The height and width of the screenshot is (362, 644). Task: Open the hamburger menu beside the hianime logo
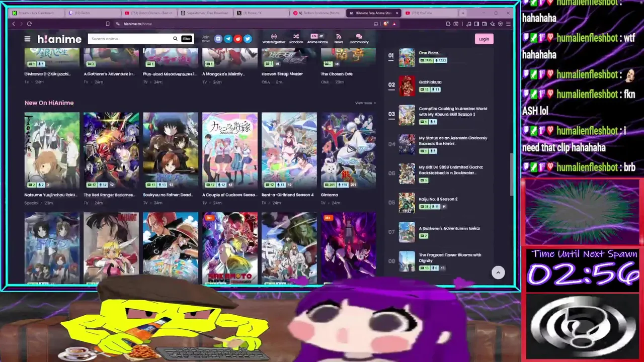27,39
